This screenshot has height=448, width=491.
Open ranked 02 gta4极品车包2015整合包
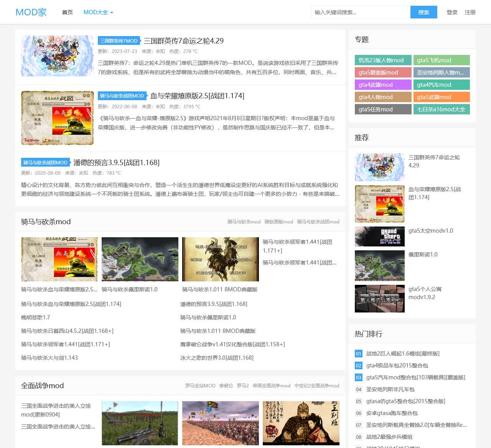pos(397,365)
